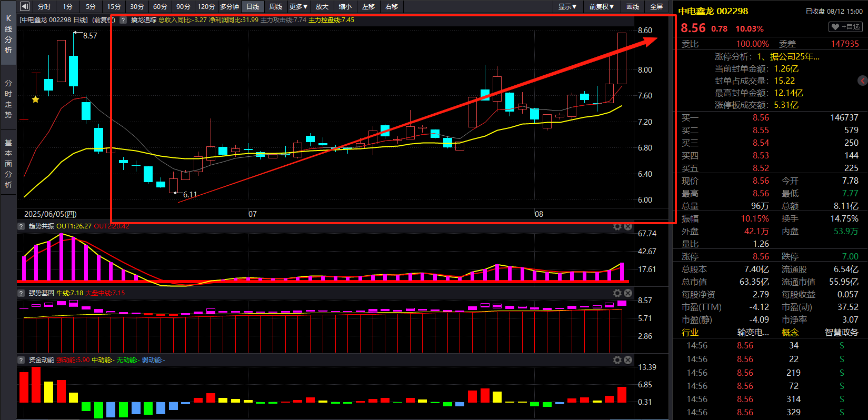This screenshot has width=868, height=420.
Task: Open the 基本面分析 sidebar tab
Action: click(8, 164)
